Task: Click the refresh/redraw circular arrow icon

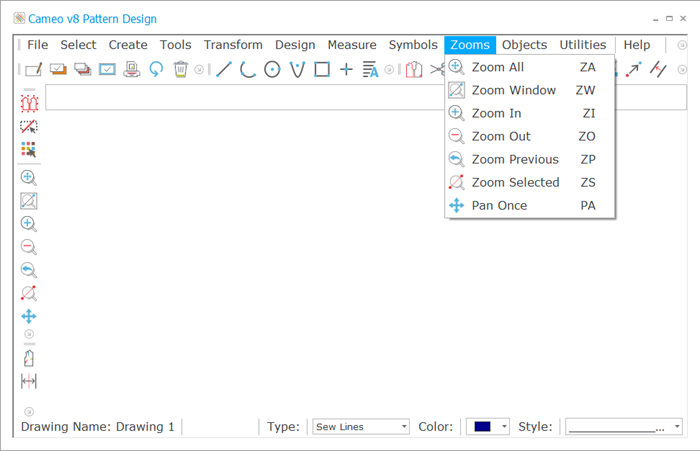Action: point(156,69)
